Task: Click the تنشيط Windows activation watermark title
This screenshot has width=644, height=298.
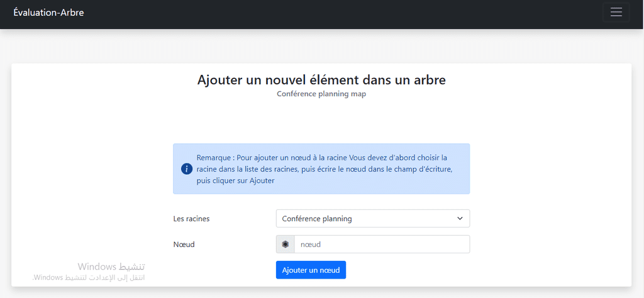Action: 111,267
